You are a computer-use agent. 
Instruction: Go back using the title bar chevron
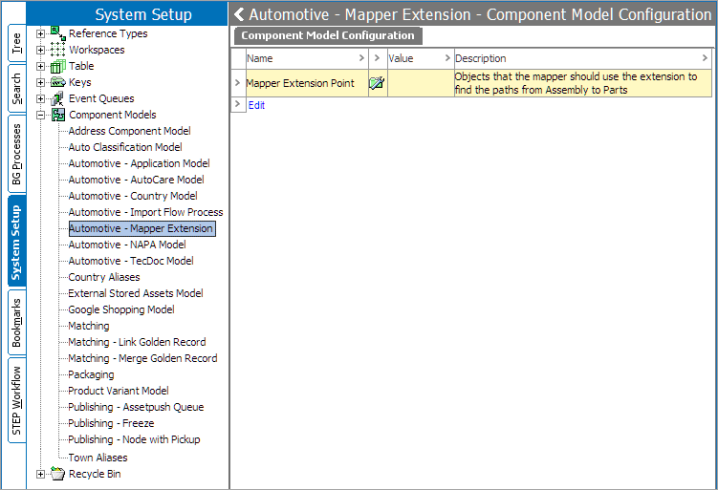pos(239,14)
